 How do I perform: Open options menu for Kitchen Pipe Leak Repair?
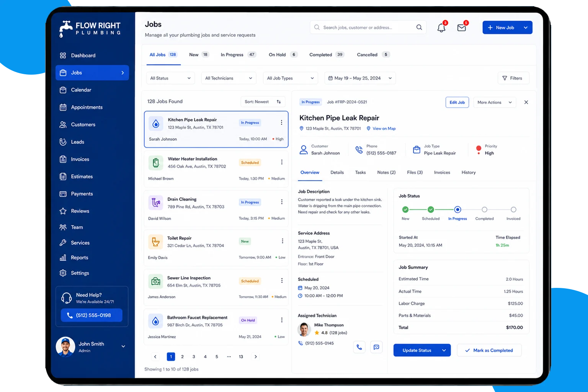click(281, 122)
